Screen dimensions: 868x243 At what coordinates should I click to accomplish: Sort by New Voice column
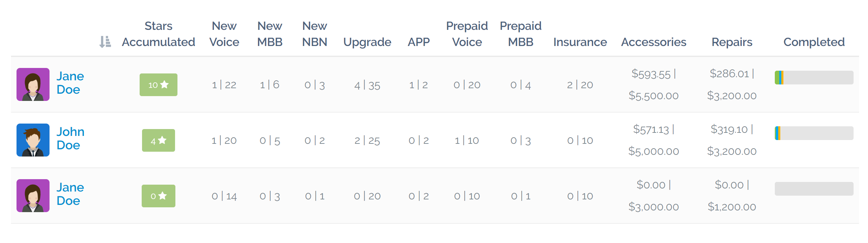tap(224, 34)
